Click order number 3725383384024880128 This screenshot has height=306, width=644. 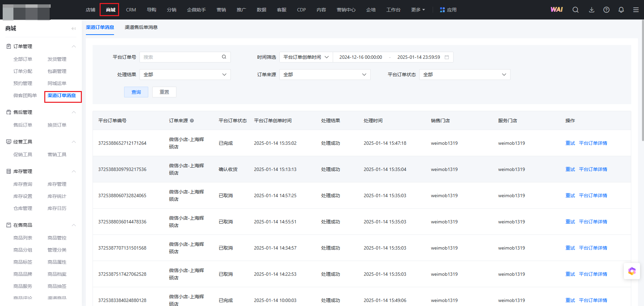click(122, 300)
